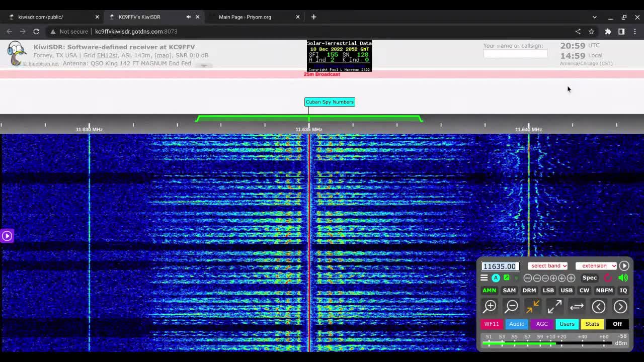The height and width of the screenshot is (362, 644).
Task: Mute audio with green speaker icon
Action: click(x=623, y=278)
